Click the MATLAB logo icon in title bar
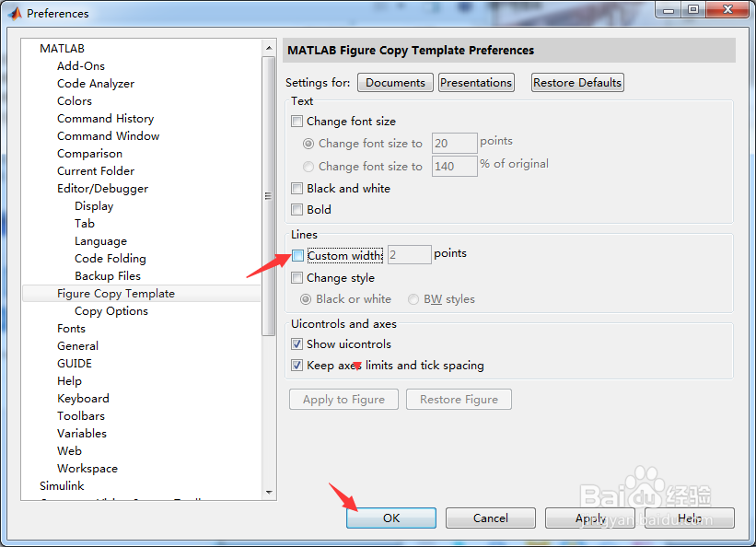Viewport: 756px width, 547px height. (15, 14)
